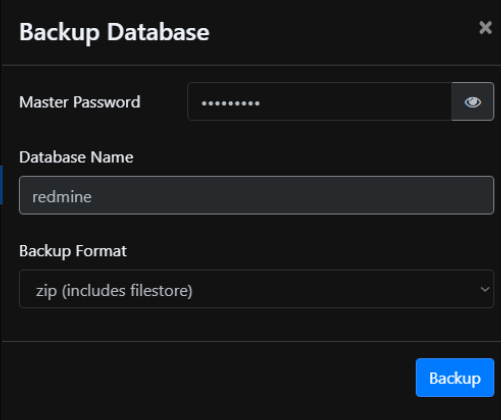
Task: Reveal the master password with eye icon
Action: point(473,102)
